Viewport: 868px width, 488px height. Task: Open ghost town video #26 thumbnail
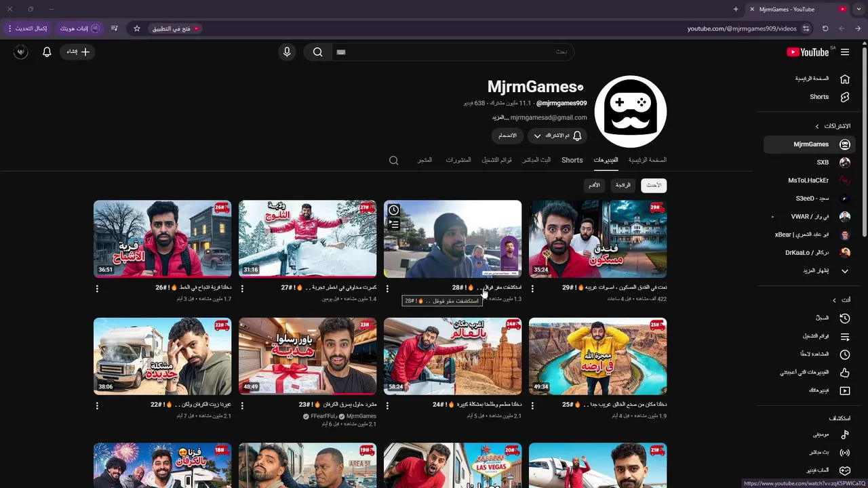point(162,239)
